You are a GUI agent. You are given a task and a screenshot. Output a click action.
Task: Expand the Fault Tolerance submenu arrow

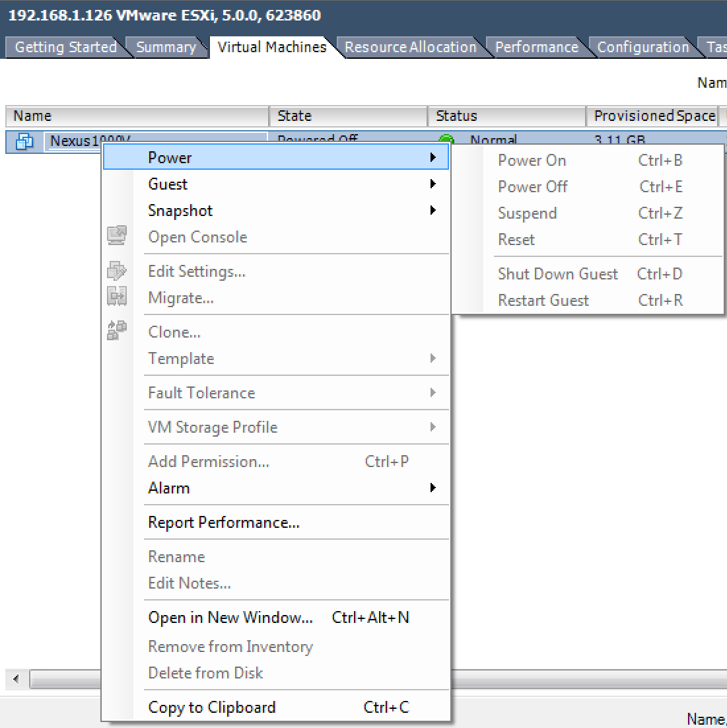pos(433,392)
